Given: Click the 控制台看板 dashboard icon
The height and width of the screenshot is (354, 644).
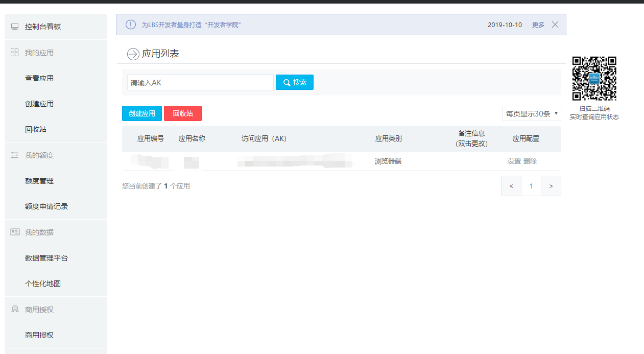Looking at the screenshot, I should 15,25.
